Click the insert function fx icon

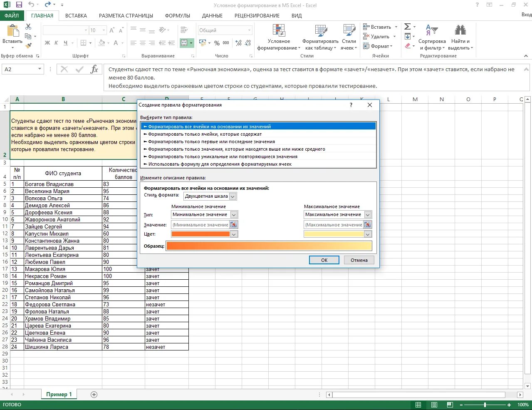tap(94, 70)
